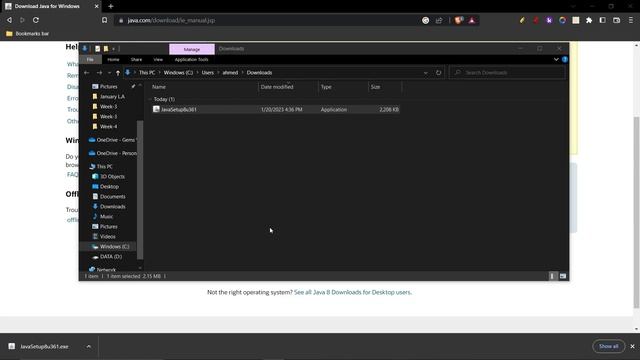Go up one folder level in Explorer
The width and height of the screenshot is (640, 360).
coord(118,73)
